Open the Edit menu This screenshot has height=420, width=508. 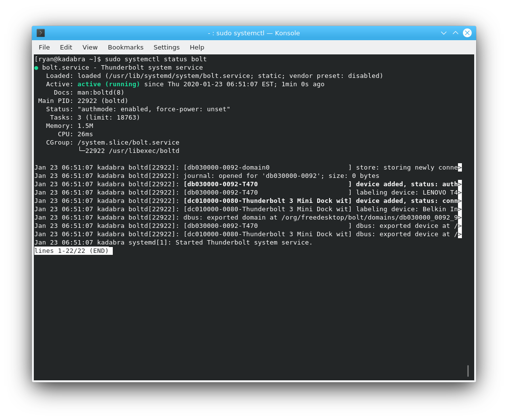click(x=66, y=47)
